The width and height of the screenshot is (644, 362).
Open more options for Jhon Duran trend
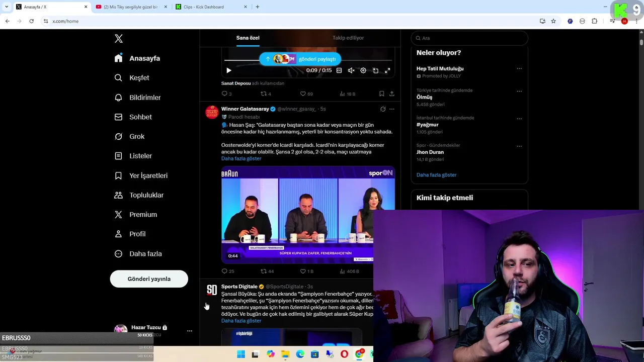click(x=519, y=146)
